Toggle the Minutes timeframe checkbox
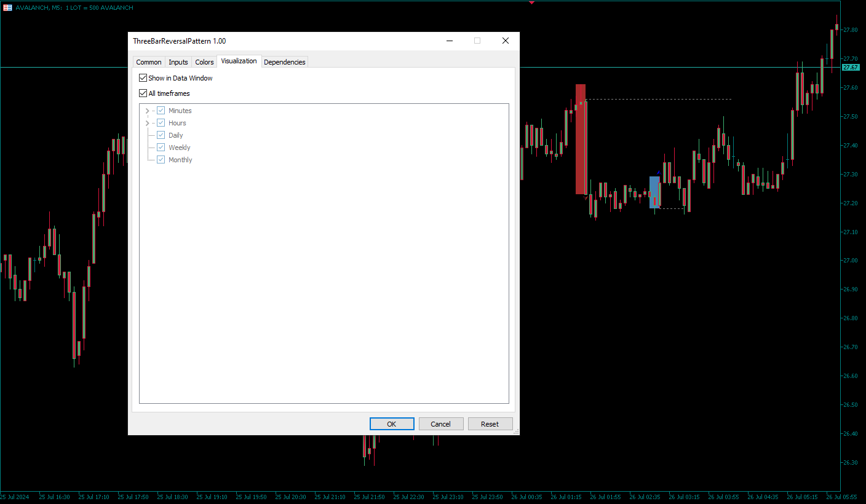This screenshot has height=504, width=866. click(x=161, y=111)
